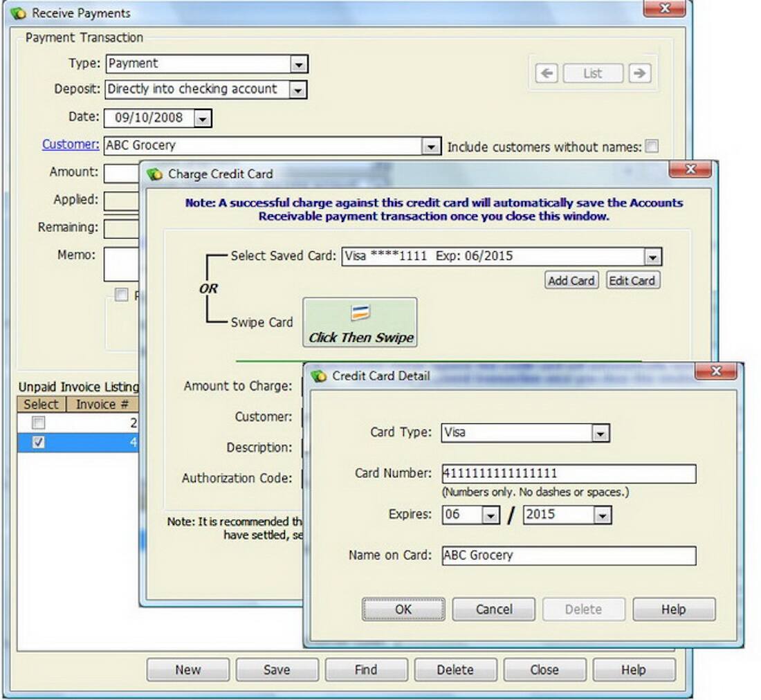This screenshot has height=700, width=761.
Task: Click the Add Card button
Action: point(571,280)
